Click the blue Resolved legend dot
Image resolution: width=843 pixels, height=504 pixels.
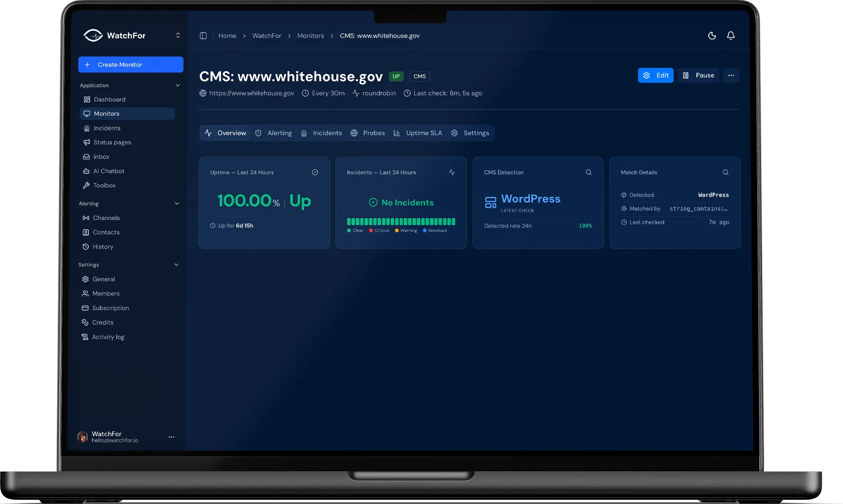[x=425, y=231]
